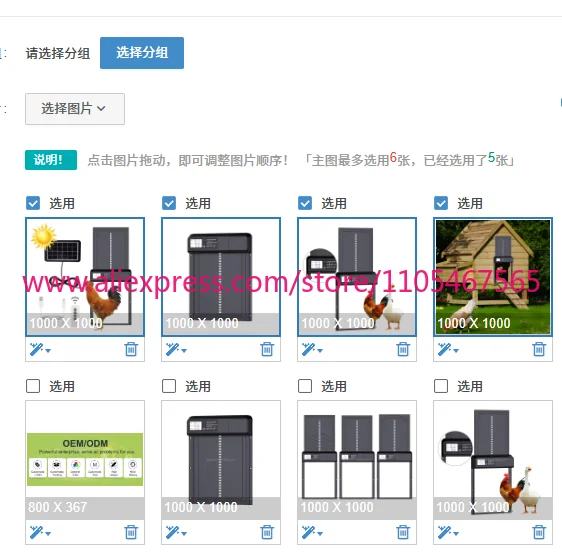Open magic wand edit on solar panel rooster image
Viewport: 562px width, 560px height.
40,349
